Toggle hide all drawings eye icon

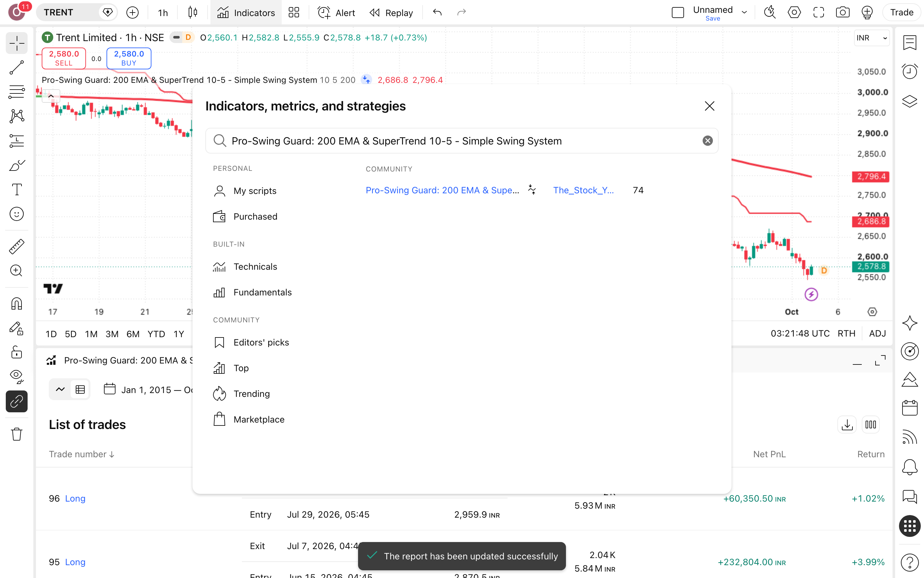(16, 377)
